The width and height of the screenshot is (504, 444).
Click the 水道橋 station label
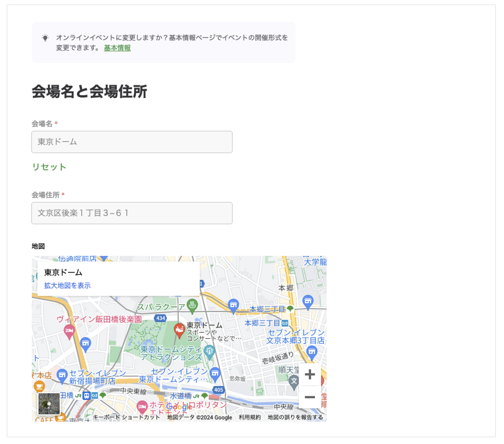(180, 396)
